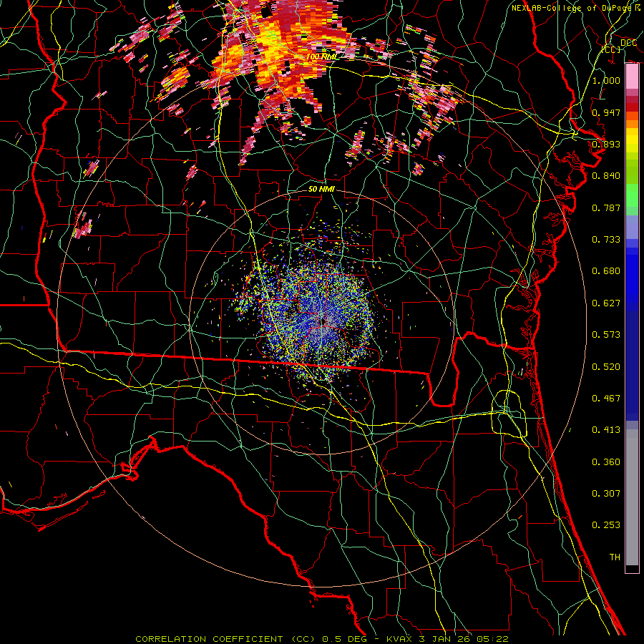This screenshot has width=644, height=644.
Task: Click the 0.467 legend value
Action: [606, 399]
